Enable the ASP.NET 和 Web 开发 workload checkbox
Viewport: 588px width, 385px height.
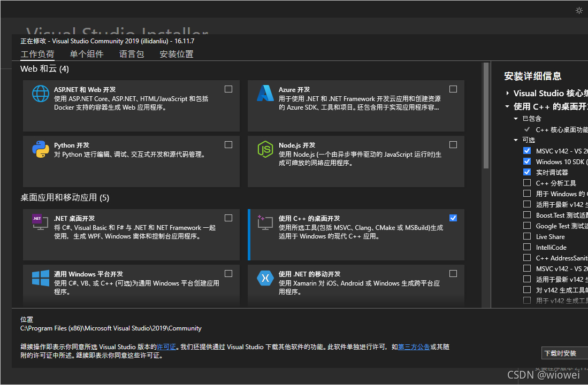(x=228, y=89)
